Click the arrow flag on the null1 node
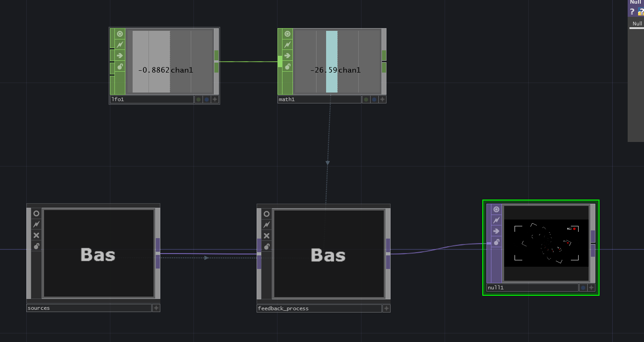644x342 pixels. coord(496,231)
